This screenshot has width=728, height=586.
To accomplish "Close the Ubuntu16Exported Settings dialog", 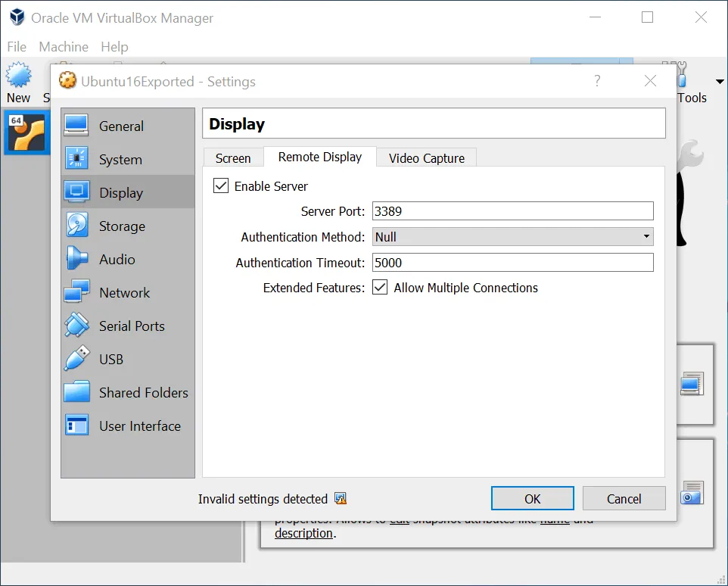I will [651, 81].
